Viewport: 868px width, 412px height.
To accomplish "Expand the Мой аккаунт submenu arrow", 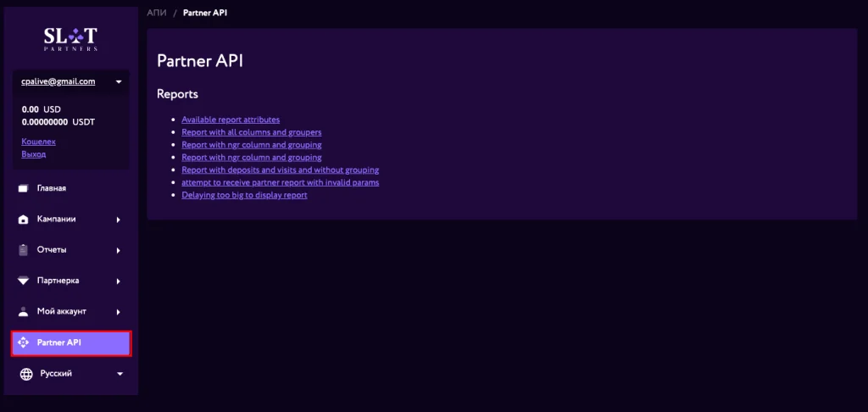I will [119, 312].
